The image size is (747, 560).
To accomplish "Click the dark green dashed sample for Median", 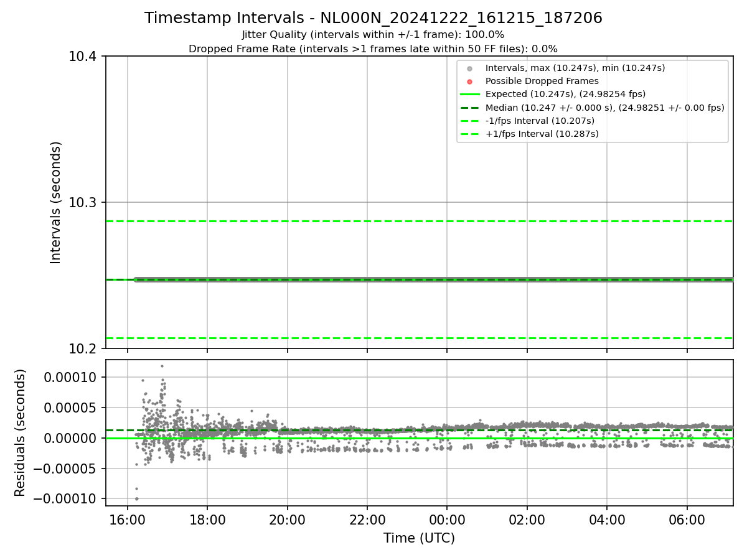I will coord(470,108).
